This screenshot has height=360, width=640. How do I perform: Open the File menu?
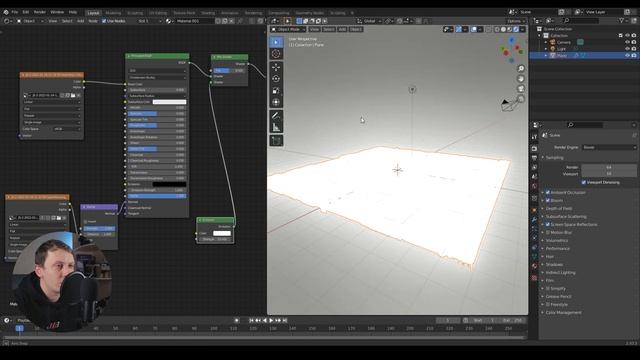point(15,12)
